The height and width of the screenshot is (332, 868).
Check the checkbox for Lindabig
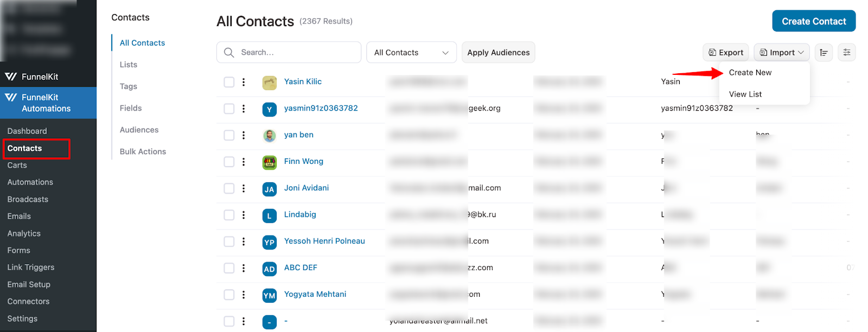click(228, 215)
